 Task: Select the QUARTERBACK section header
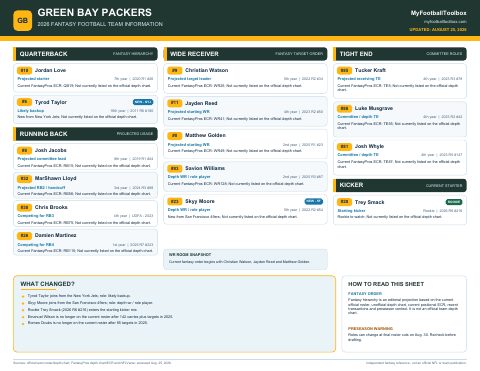(85, 54)
